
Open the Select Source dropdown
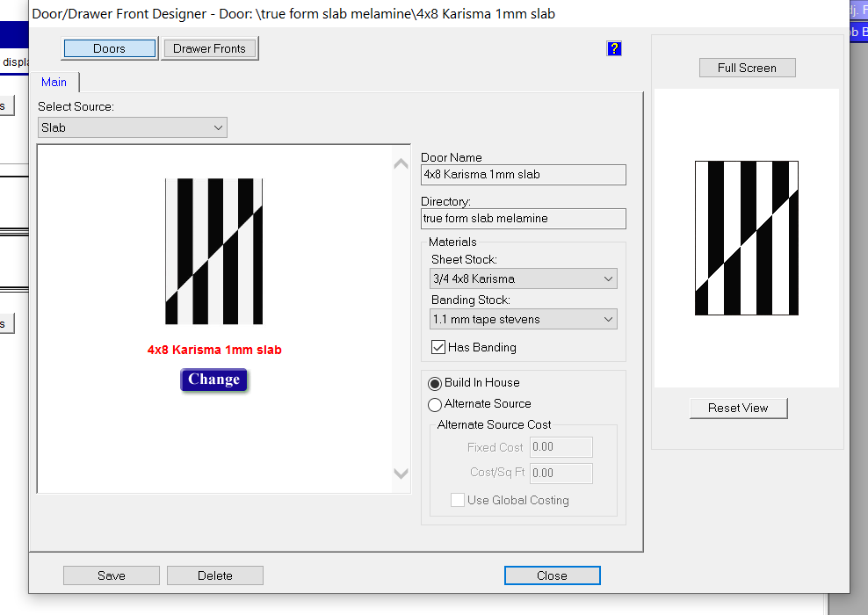(133, 128)
